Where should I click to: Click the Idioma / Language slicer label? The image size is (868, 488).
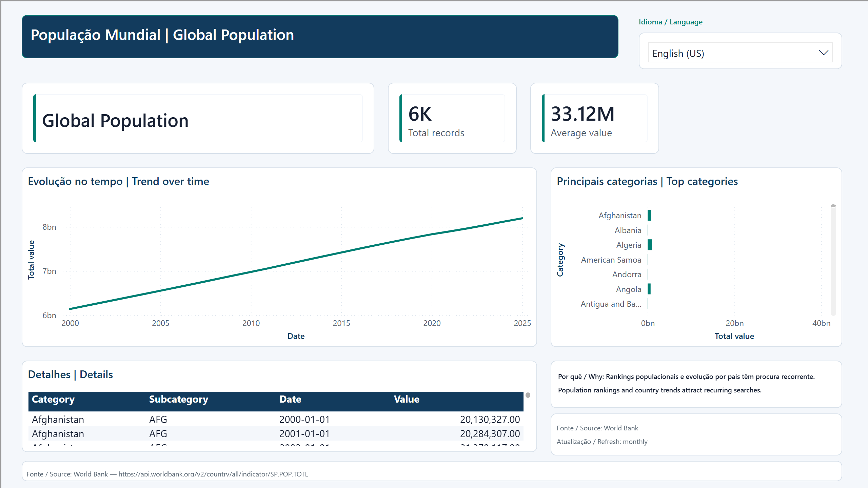tap(670, 22)
